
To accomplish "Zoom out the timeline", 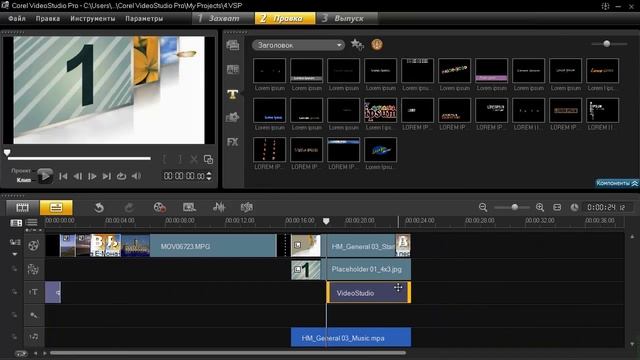I will (483, 207).
